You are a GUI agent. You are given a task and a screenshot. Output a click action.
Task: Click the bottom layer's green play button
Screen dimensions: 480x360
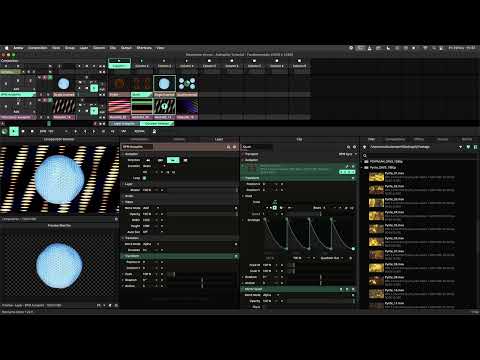[x=94, y=111]
